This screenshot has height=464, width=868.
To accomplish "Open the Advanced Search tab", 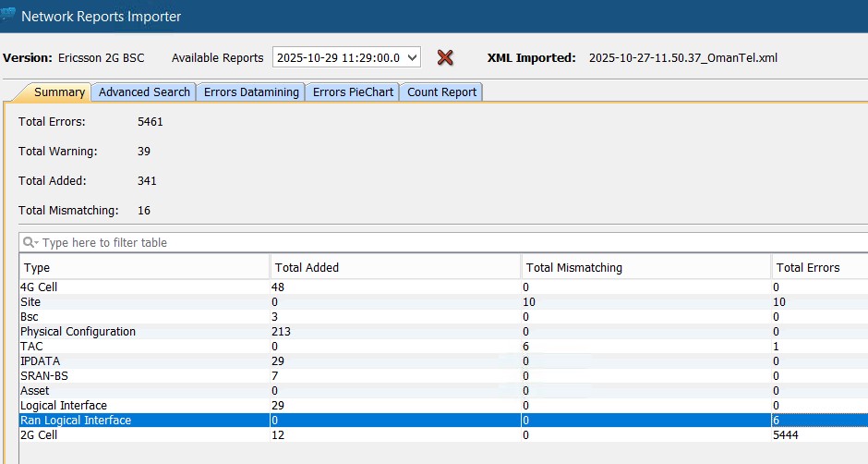I will 144,92.
